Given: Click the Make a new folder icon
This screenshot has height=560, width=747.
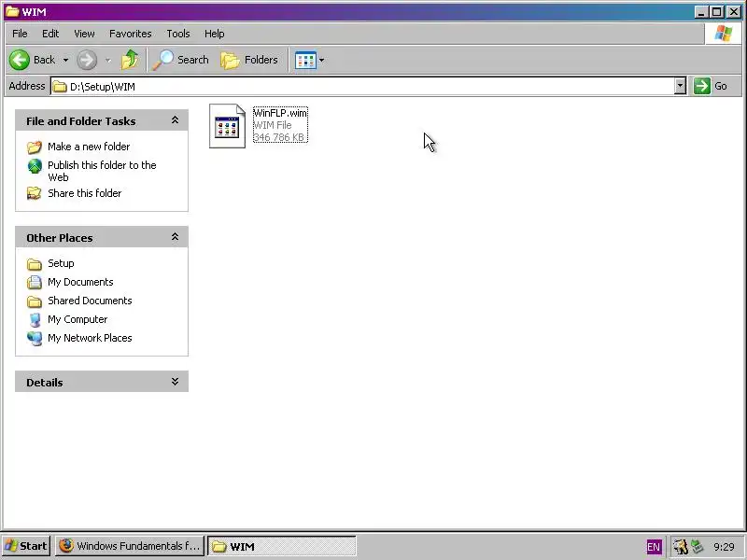Looking at the screenshot, I should (35, 147).
